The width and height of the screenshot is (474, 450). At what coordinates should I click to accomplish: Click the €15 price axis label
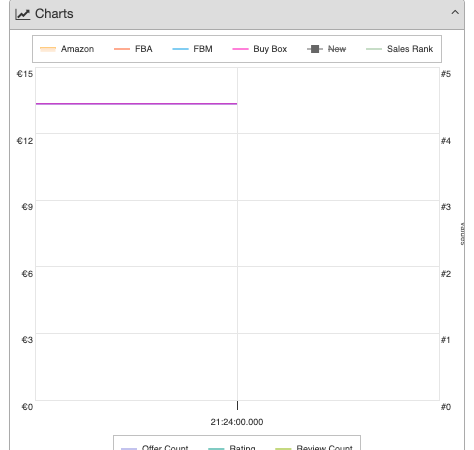coord(25,74)
